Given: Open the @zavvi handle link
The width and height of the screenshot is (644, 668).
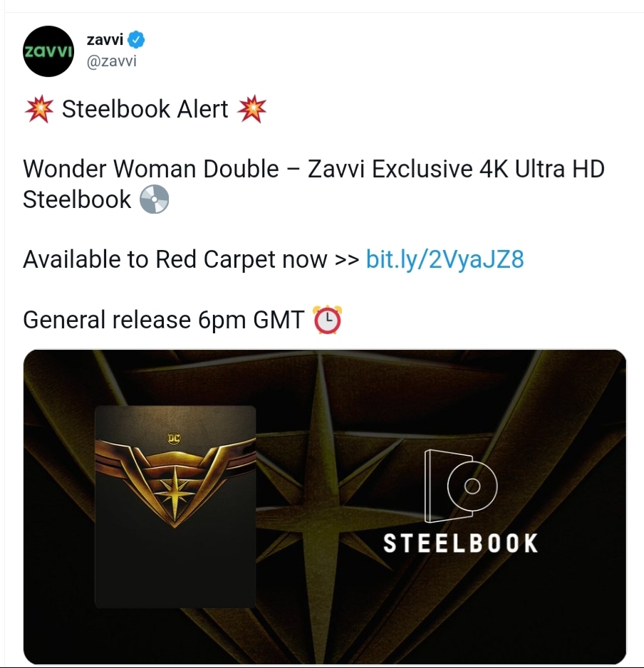Looking at the screenshot, I should point(112,61).
